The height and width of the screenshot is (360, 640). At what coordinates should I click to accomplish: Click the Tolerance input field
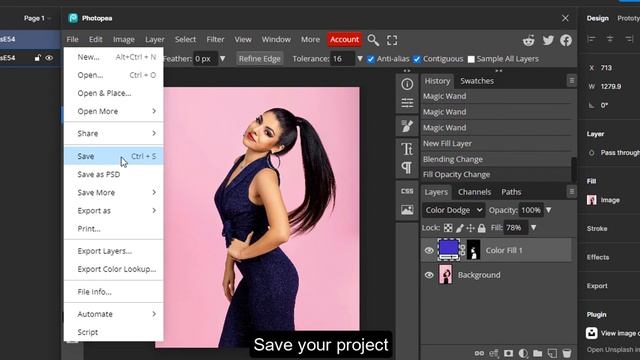(x=342, y=59)
